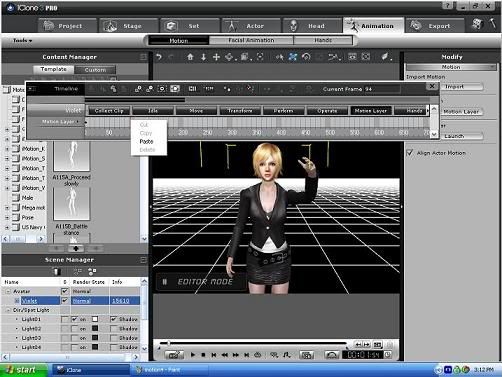
Task: Enable Light02 on checkbox
Action: pyautogui.click(x=74, y=329)
